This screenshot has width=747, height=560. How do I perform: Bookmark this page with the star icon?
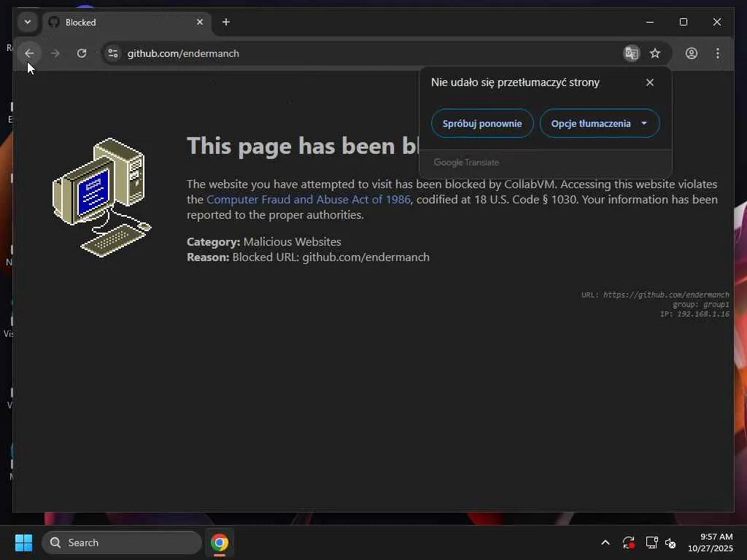click(655, 53)
